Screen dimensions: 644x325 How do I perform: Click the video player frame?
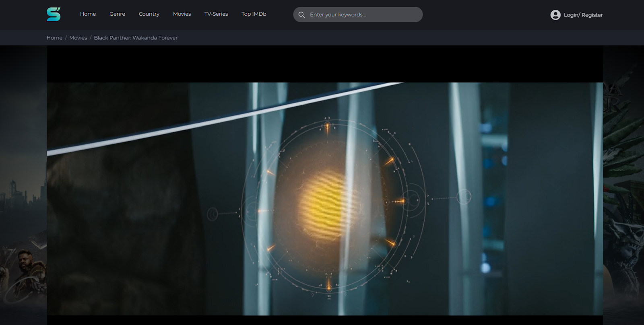[325, 185]
